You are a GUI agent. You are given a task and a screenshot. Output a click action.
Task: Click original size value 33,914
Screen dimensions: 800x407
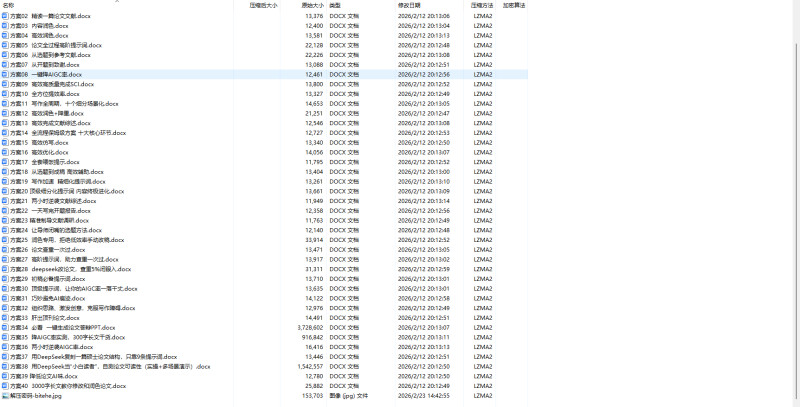point(314,240)
